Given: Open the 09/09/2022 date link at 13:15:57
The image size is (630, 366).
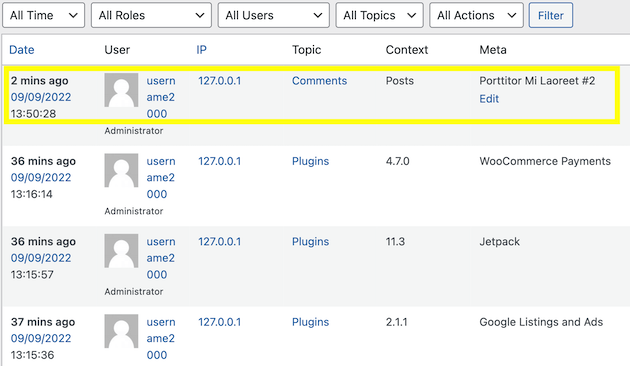Looking at the screenshot, I should tap(41, 258).
